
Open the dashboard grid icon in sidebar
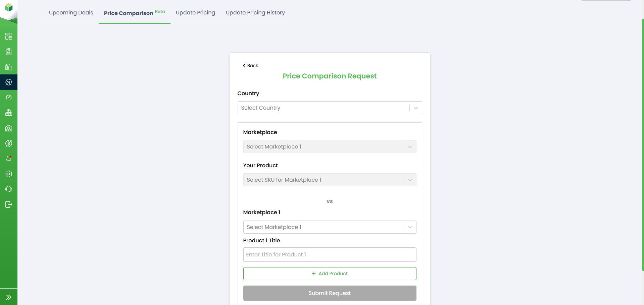pyautogui.click(x=9, y=36)
